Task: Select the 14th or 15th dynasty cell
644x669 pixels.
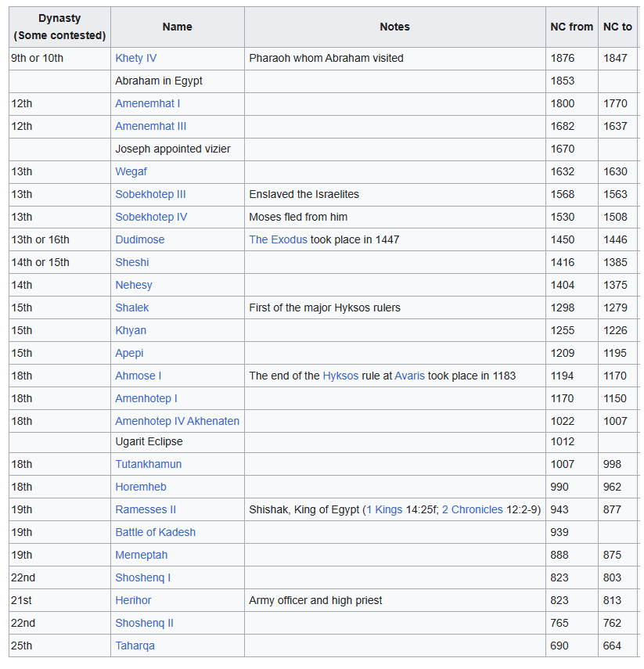Action: [59, 262]
